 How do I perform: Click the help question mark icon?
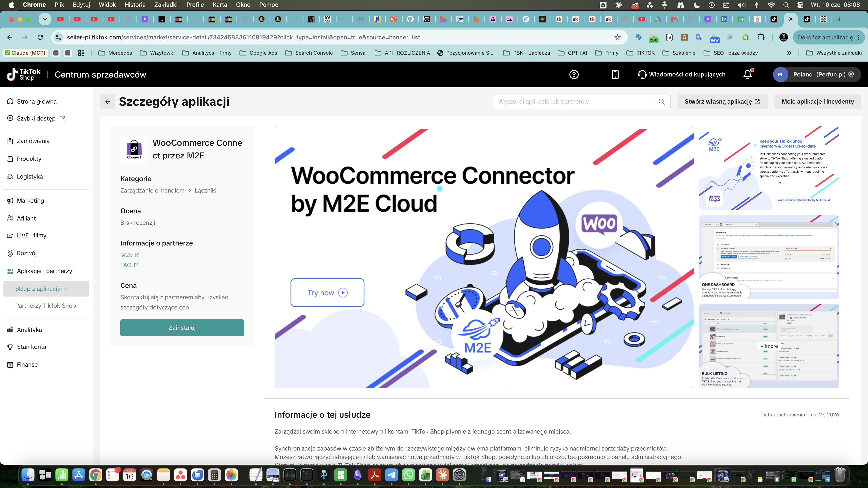574,74
